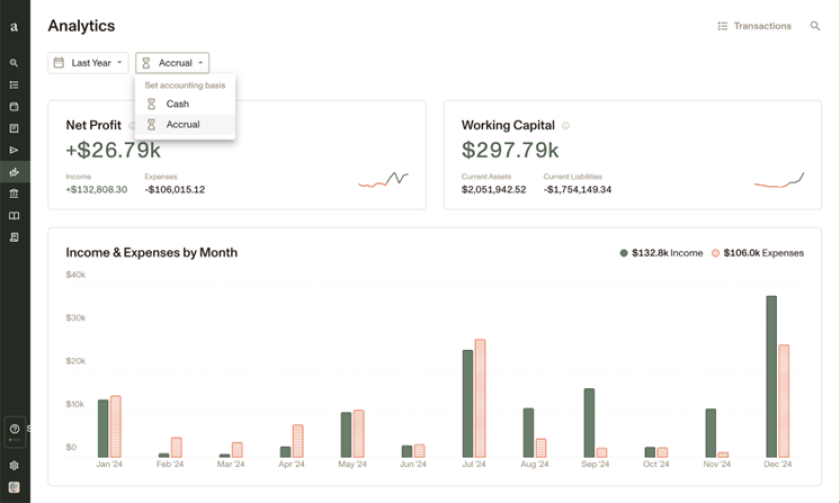
Task: Toggle the Expenses series in chart legend
Action: (757, 253)
